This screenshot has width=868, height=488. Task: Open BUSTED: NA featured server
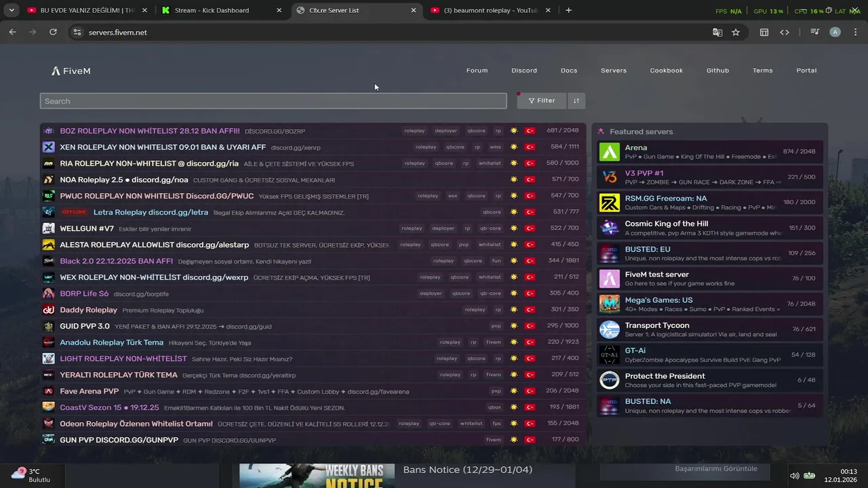[710, 405]
